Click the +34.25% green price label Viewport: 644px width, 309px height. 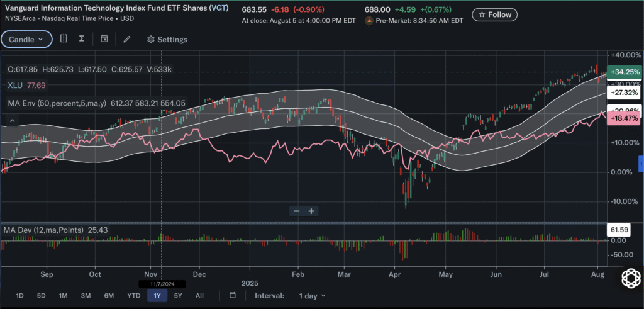pos(623,72)
